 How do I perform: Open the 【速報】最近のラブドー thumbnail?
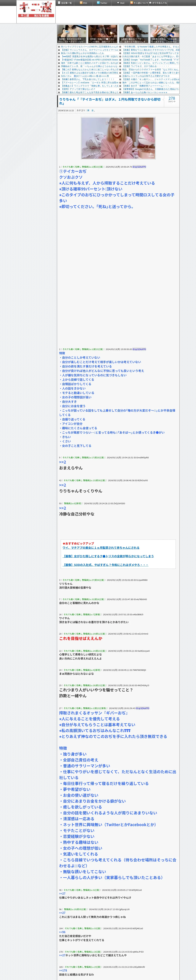[x=134, y=34]
